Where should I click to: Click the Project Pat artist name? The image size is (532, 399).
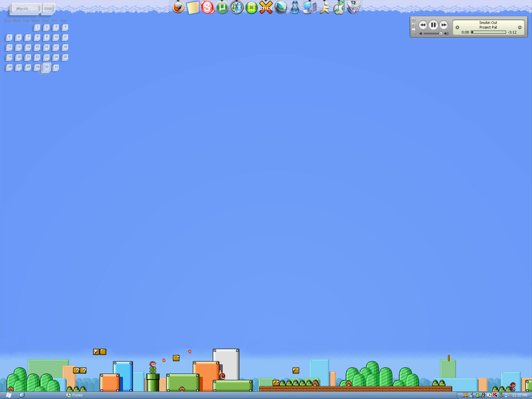[x=488, y=28]
